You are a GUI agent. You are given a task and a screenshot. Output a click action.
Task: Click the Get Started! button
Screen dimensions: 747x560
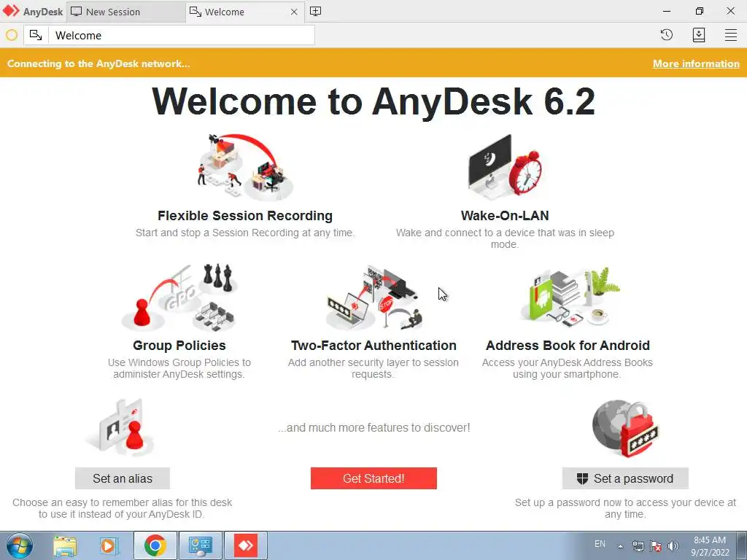coord(373,478)
